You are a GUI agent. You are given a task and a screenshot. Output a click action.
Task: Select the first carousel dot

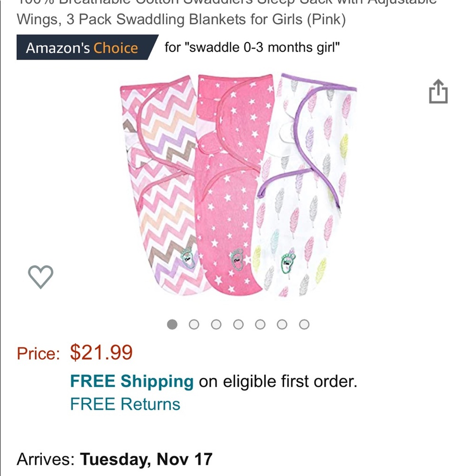coord(172,324)
